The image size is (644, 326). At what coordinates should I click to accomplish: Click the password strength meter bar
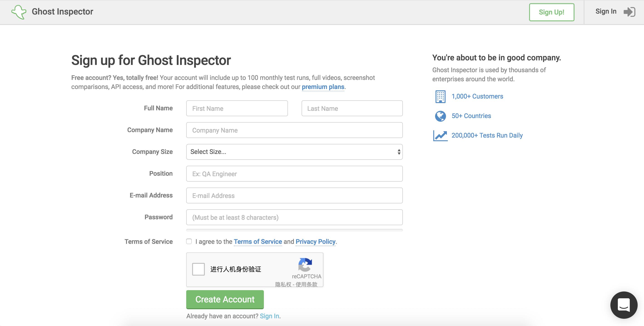point(294,230)
